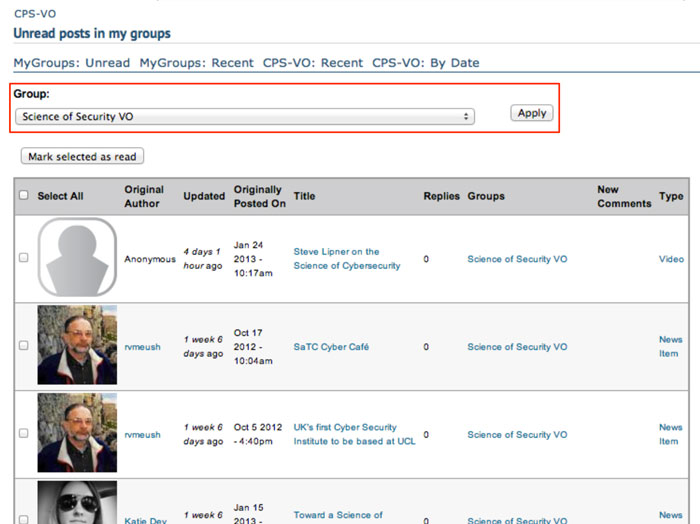
Task: Click the CPS-VO breadcrumb link at top
Action: pos(34,14)
